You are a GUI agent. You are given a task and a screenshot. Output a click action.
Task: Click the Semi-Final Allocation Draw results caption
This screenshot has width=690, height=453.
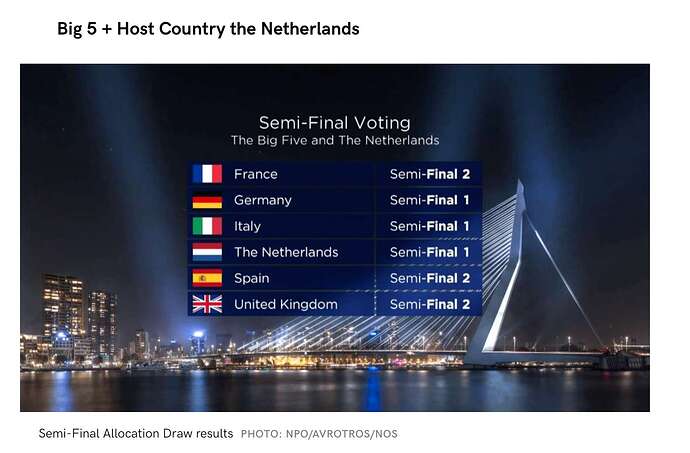click(x=136, y=433)
